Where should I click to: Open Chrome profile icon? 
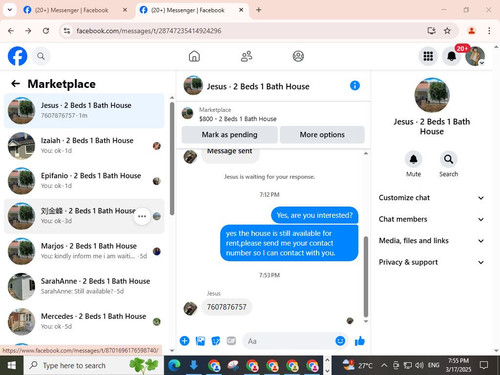click(x=471, y=31)
